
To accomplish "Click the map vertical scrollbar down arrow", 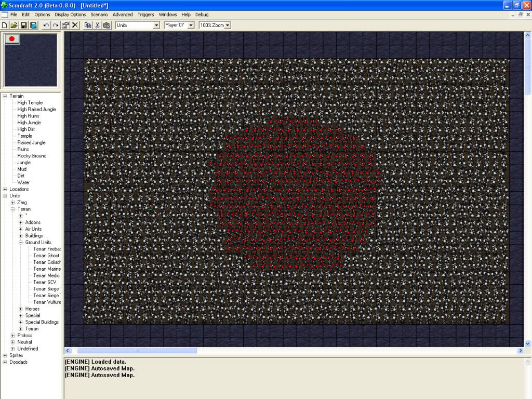I will 528,343.
